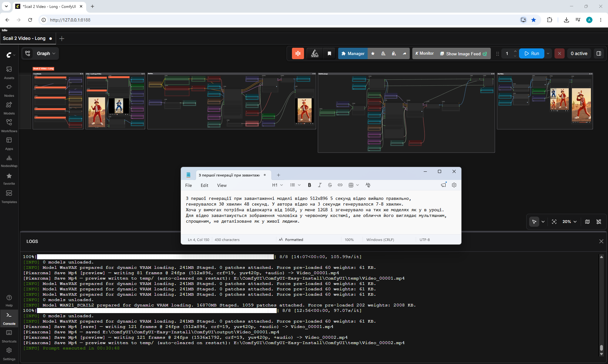Image resolution: width=608 pixels, height=364 pixels.
Task: Click the queue drag handle dots icon
Action: [x=497, y=54]
